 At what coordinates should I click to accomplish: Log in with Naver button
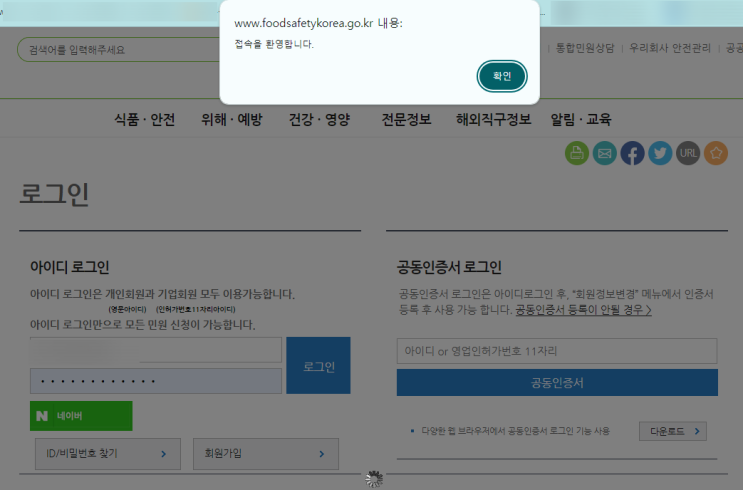pos(81,416)
